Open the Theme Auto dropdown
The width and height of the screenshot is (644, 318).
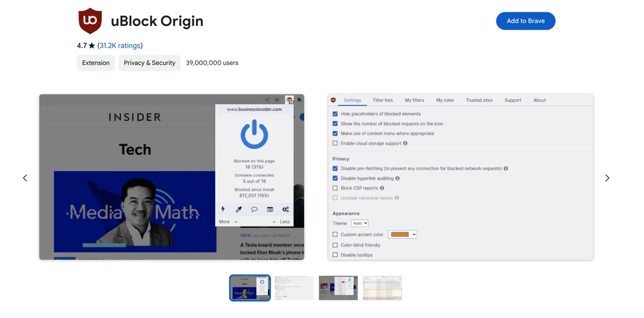(x=360, y=223)
